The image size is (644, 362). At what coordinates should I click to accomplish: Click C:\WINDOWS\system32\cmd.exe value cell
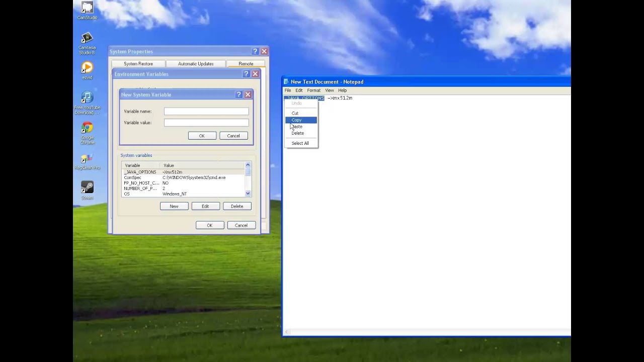(x=194, y=177)
